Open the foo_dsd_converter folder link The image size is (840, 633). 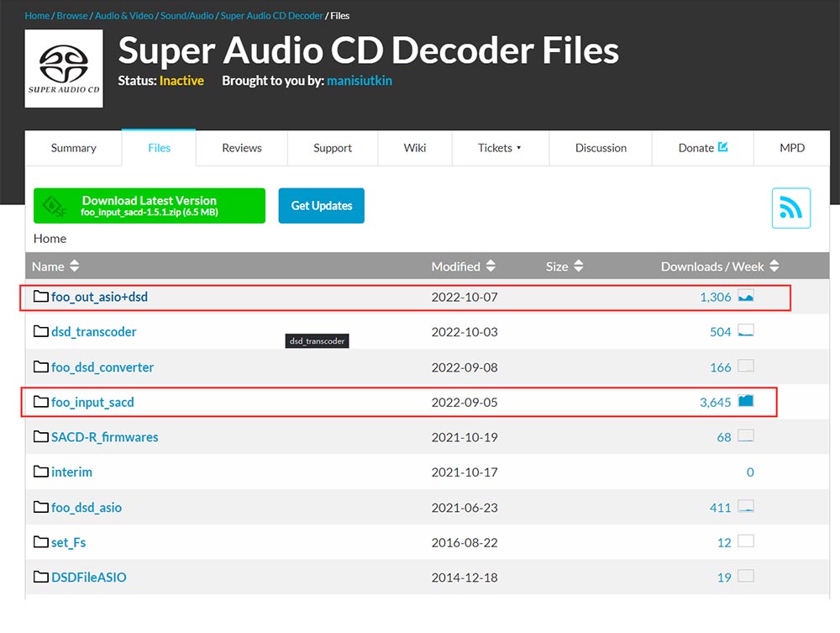point(102,367)
